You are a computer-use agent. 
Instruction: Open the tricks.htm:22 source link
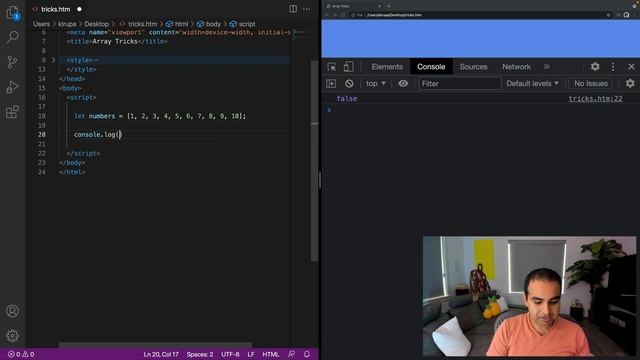click(x=595, y=98)
